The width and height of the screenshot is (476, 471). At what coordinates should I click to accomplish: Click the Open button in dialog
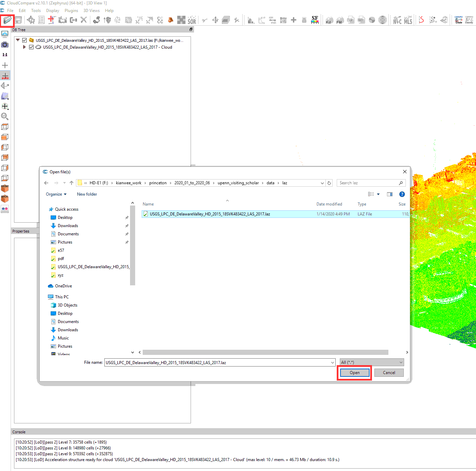(x=355, y=373)
